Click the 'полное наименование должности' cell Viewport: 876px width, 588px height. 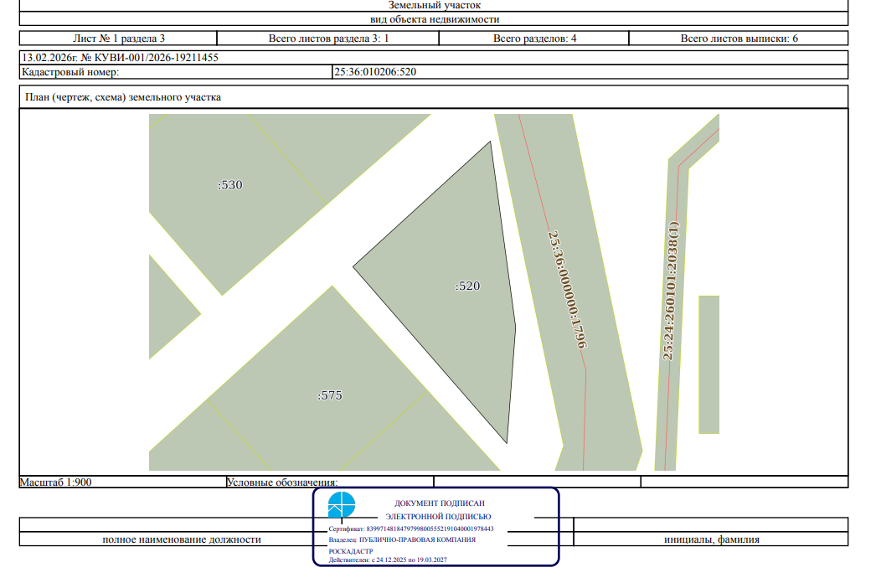[x=181, y=539]
